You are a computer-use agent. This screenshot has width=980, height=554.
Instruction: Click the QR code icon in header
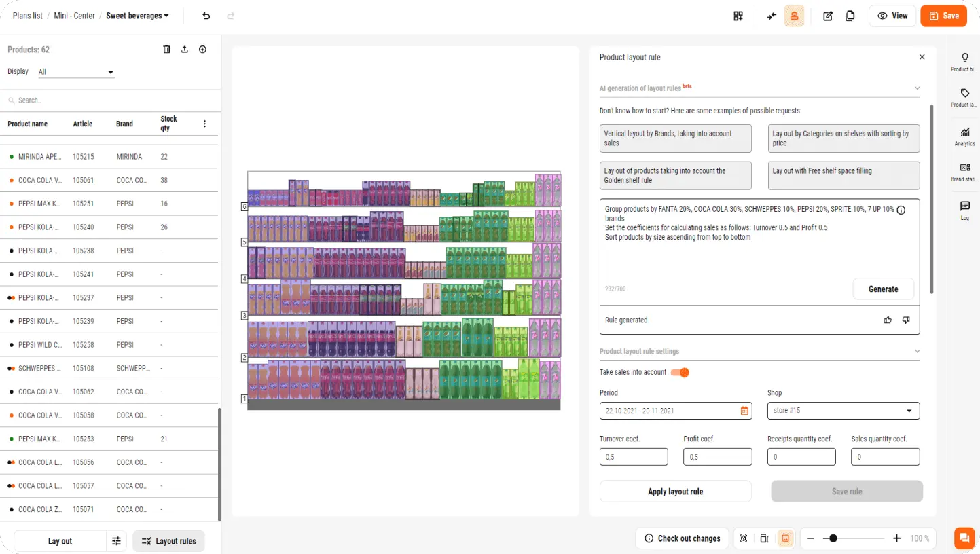pos(738,16)
